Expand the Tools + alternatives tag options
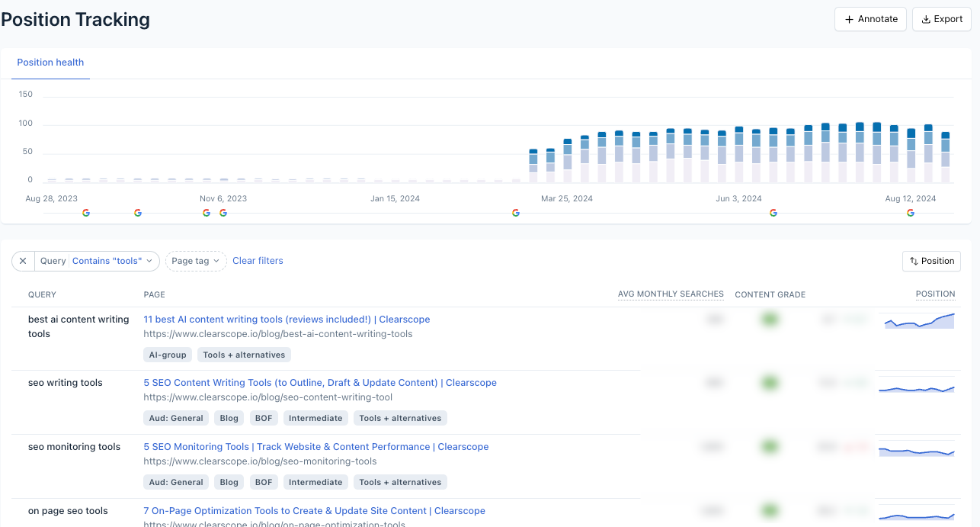 pyautogui.click(x=244, y=355)
